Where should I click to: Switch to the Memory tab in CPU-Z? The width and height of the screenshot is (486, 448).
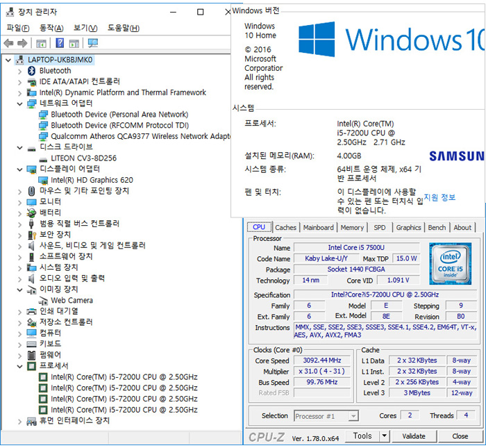(352, 228)
